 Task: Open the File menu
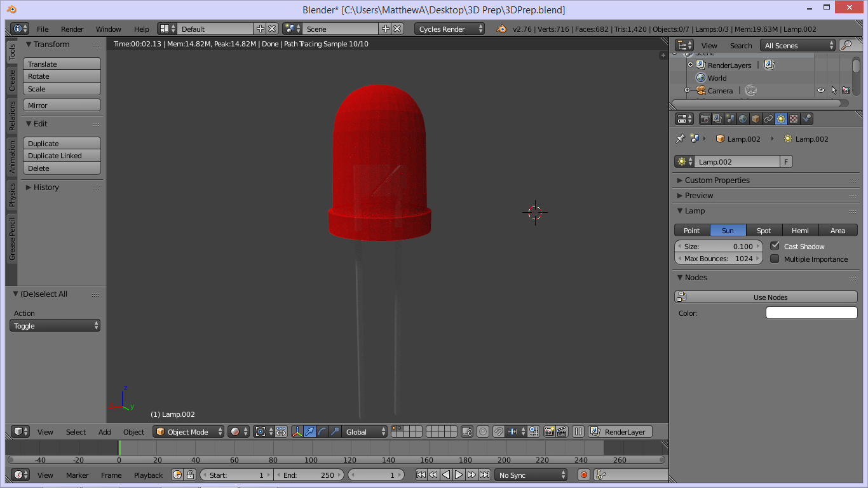(x=43, y=29)
